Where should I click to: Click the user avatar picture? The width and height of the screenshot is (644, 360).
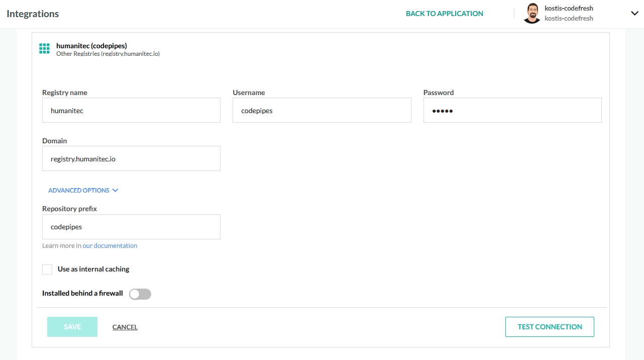532,14
